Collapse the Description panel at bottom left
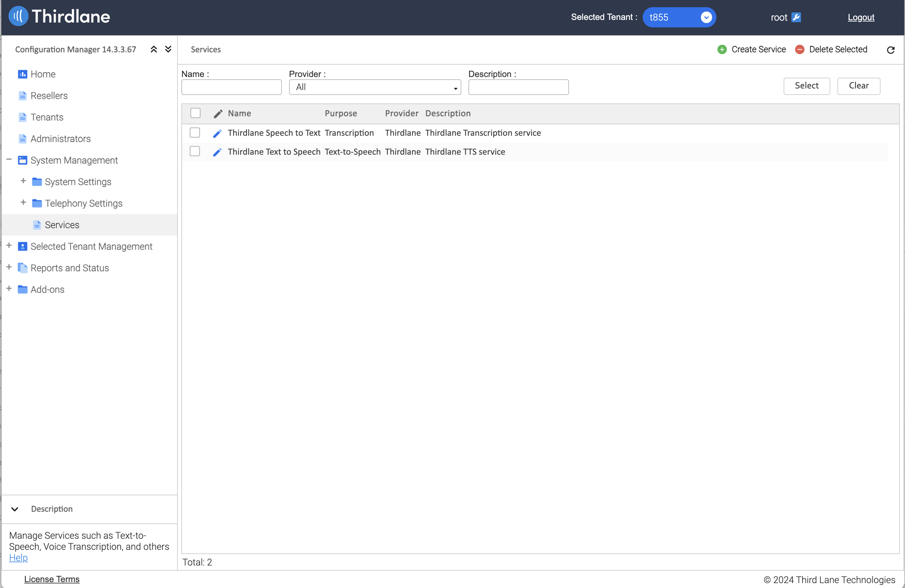905x588 pixels. pos(14,508)
